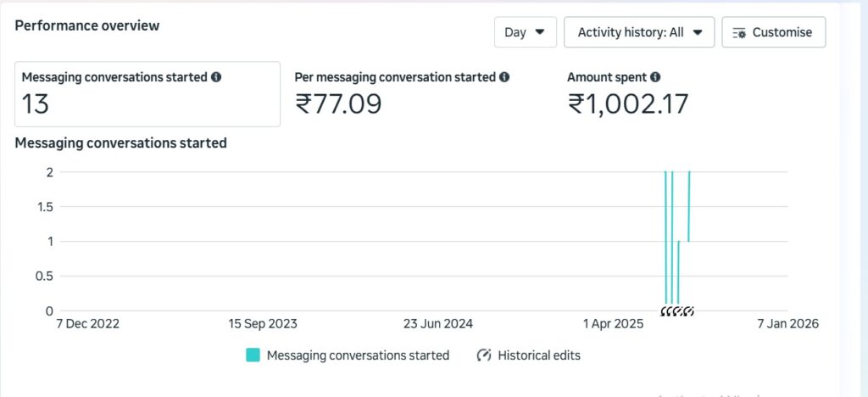Click the Amount spent info icon
This screenshot has width=868, height=397.
[x=655, y=77]
